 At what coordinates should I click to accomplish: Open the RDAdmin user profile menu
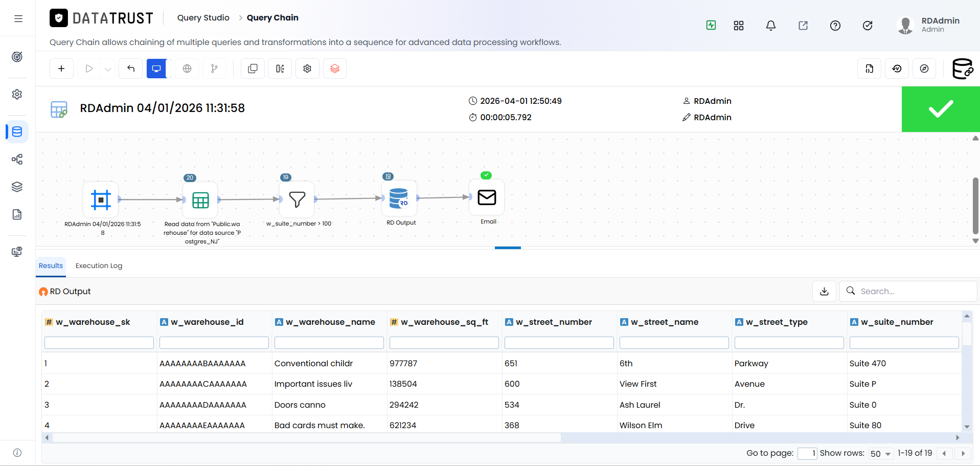tap(929, 25)
